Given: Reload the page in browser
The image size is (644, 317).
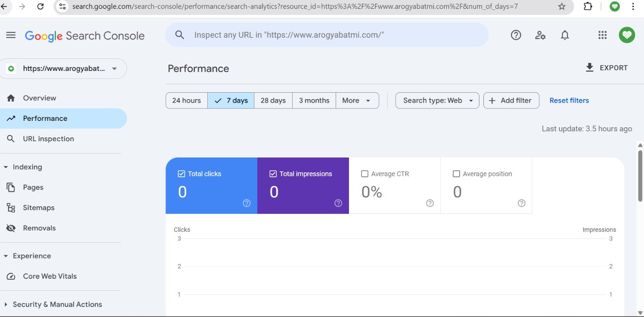Looking at the screenshot, I should click(40, 6).
